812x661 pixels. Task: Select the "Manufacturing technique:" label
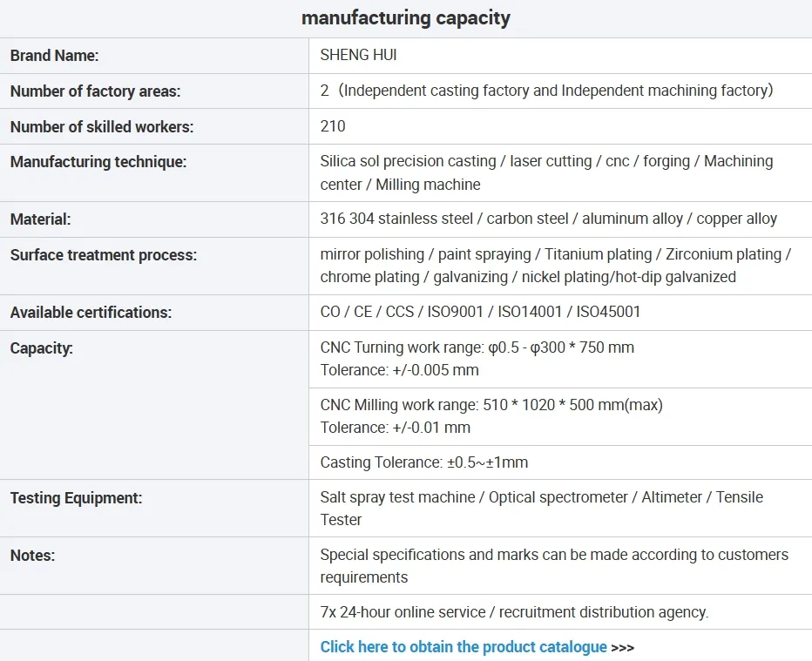pos(98,161)
